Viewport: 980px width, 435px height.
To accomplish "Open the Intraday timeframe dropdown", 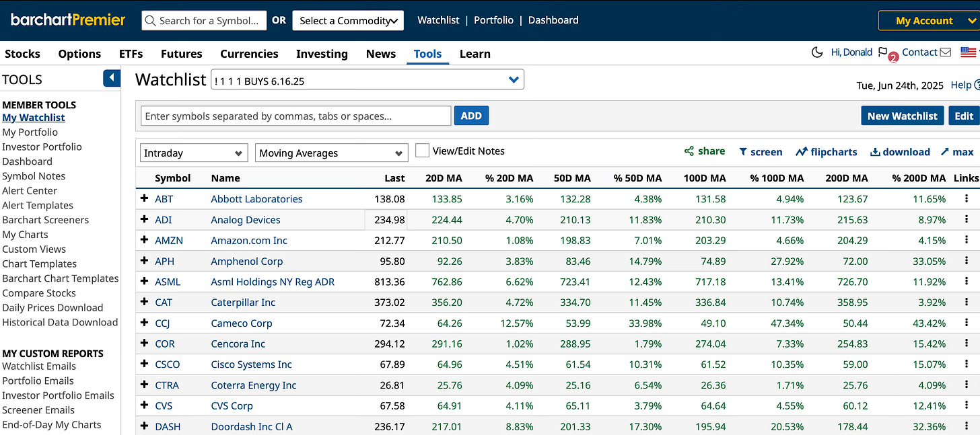I will click(194, 153).
